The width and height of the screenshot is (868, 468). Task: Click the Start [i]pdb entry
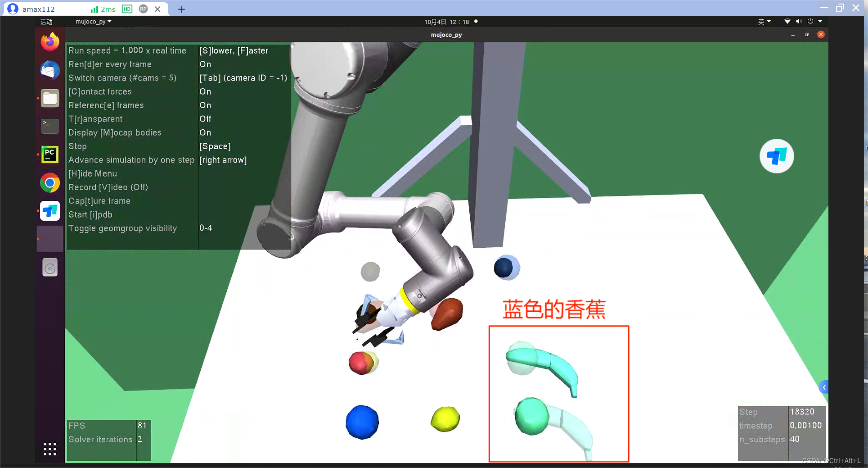pyautogui.click(x=90, y=215)
